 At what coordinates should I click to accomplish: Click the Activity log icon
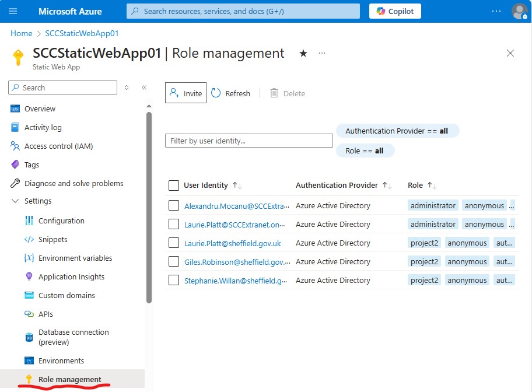click(15, 127)
